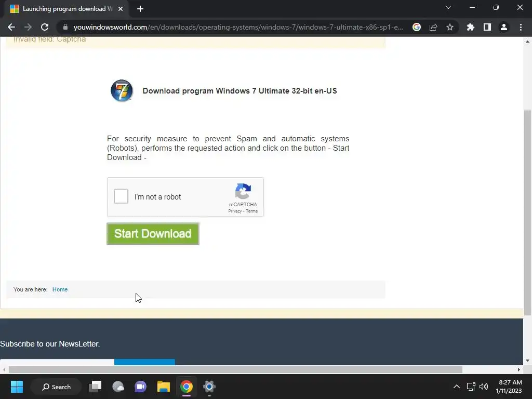Toggle the Chrome side panel
Viewport: 532px width, 399px height.
pos(487,27)
